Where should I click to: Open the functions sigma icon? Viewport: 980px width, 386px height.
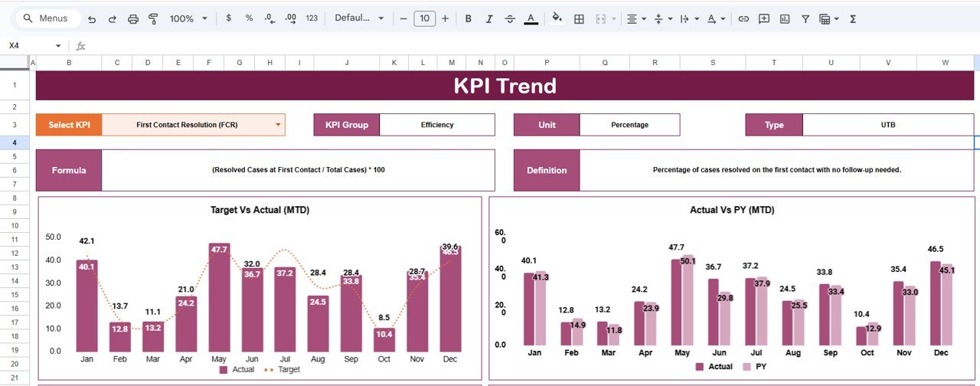click(x=853, y=18)
